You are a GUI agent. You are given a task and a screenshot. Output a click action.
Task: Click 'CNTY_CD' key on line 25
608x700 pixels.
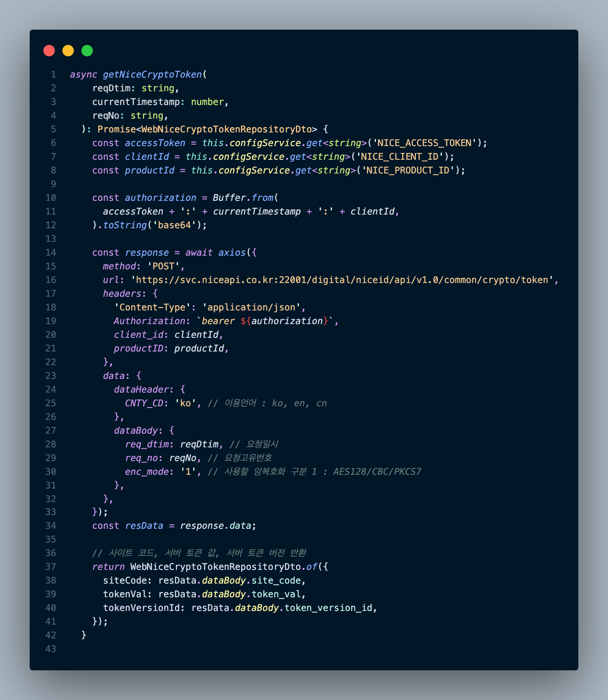[144, 403]
